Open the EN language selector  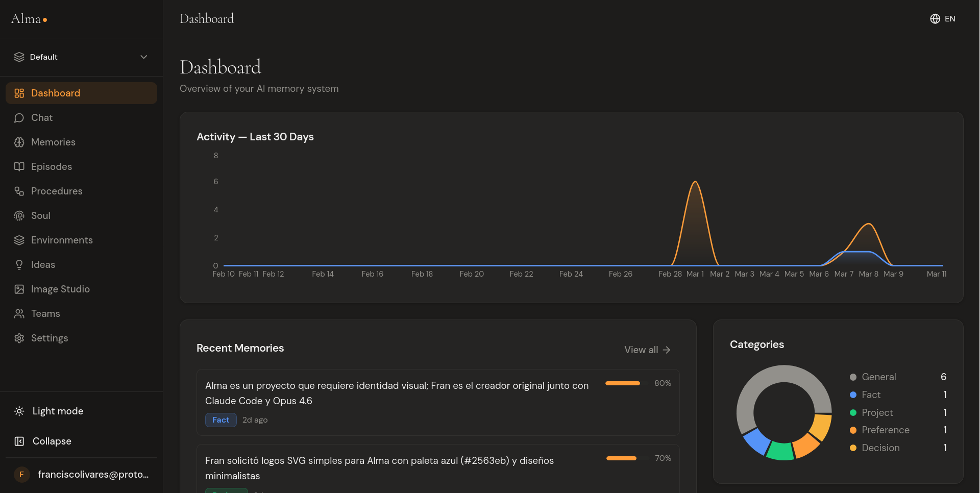tap(943, 18)
